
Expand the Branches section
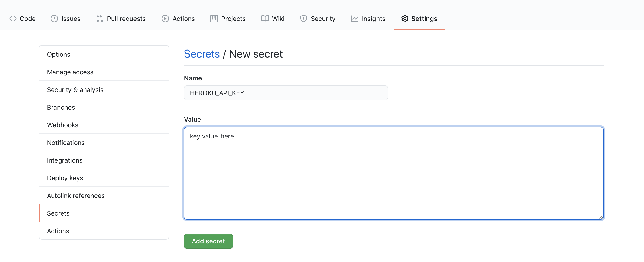[x=61, y=107]
